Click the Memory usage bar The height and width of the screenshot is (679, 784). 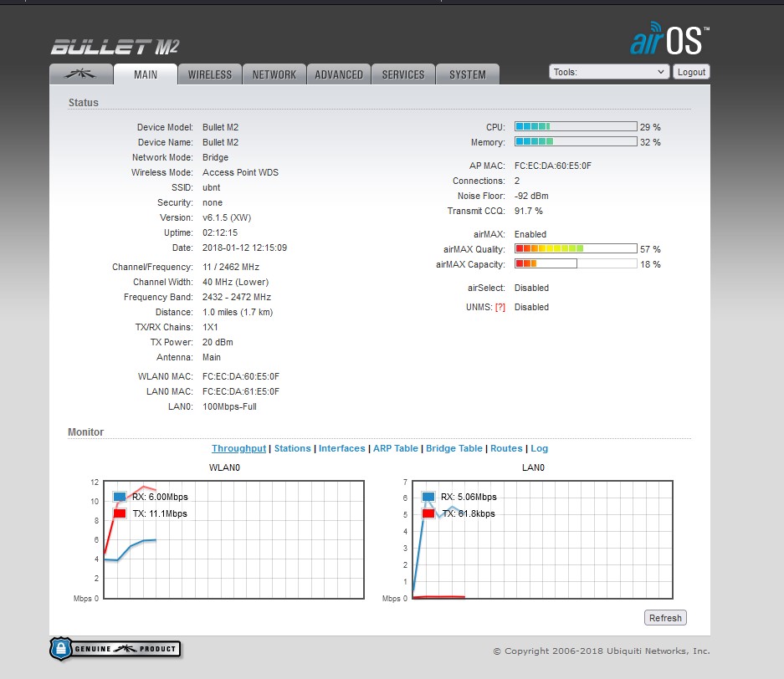[x=576, y=142]
